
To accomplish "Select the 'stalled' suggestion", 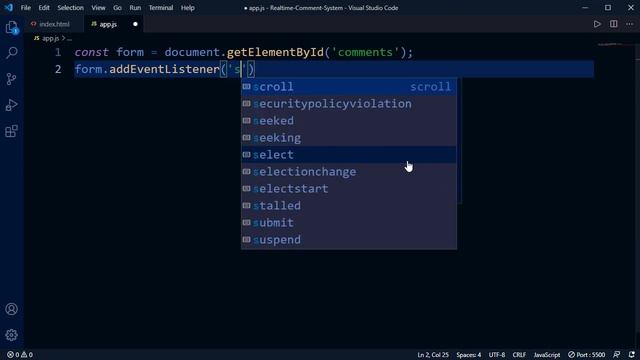I will point(349,206).
